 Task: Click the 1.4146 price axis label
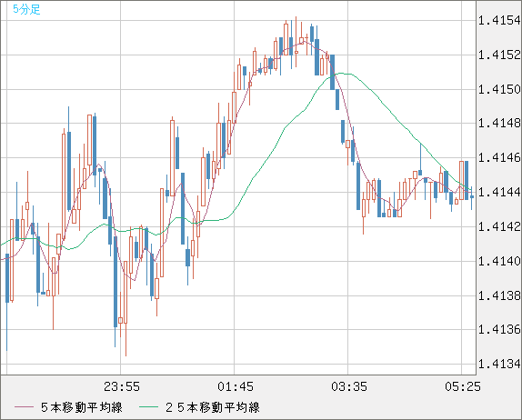coord(499,158)
